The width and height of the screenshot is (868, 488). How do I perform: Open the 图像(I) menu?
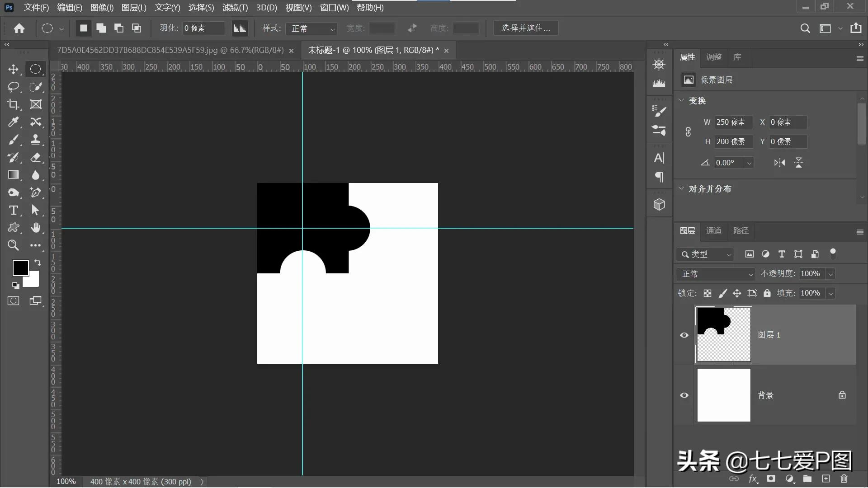coord(102,8)
